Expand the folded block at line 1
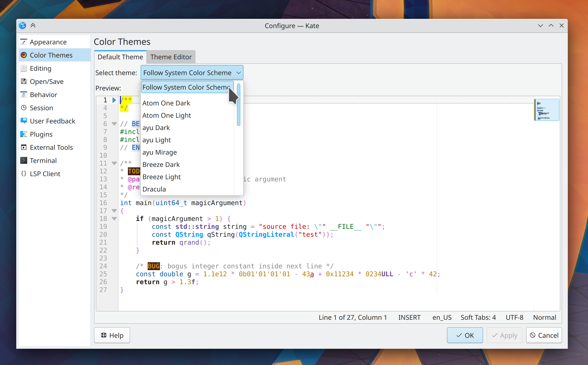Image resolution: width=588 pixels, height=365 pixels. [114, 100]
